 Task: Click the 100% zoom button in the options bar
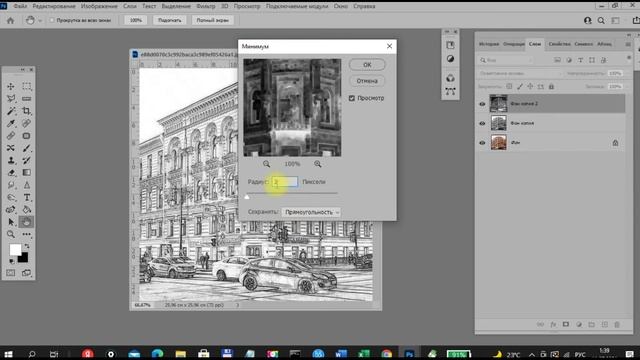tap(136, 20)
